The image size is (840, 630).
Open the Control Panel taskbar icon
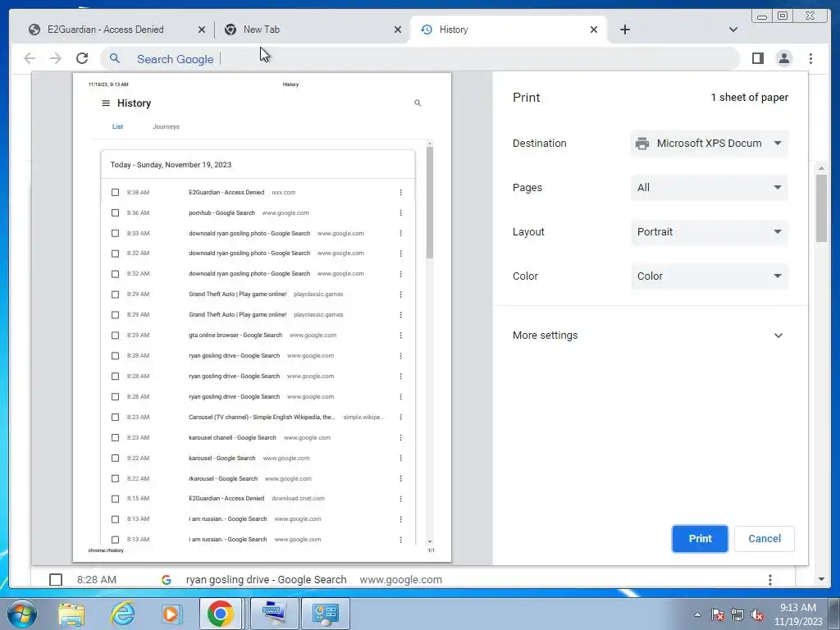325,614
